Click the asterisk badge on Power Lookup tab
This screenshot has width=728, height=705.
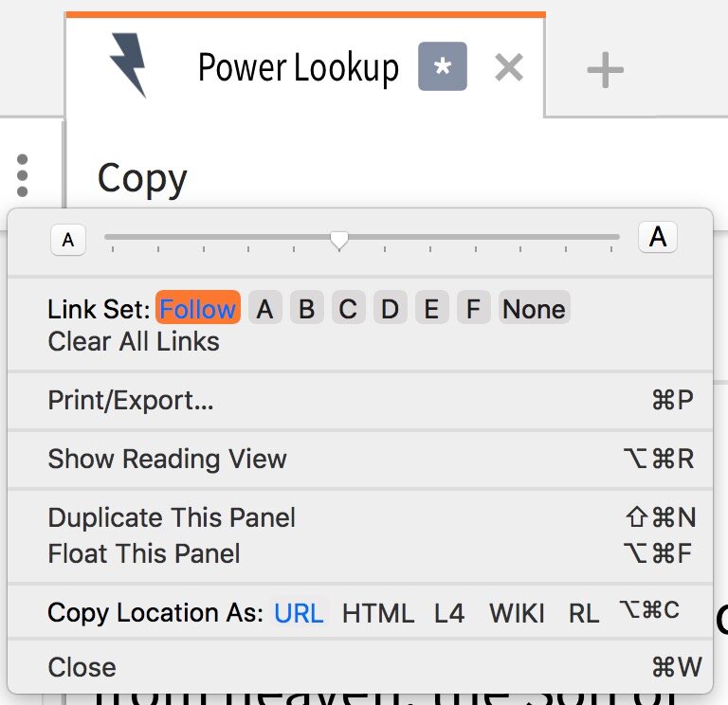[443, 66]
